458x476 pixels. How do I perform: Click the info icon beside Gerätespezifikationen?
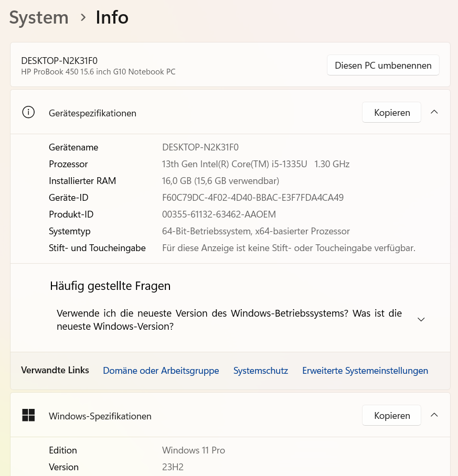[x=28, y=112]
